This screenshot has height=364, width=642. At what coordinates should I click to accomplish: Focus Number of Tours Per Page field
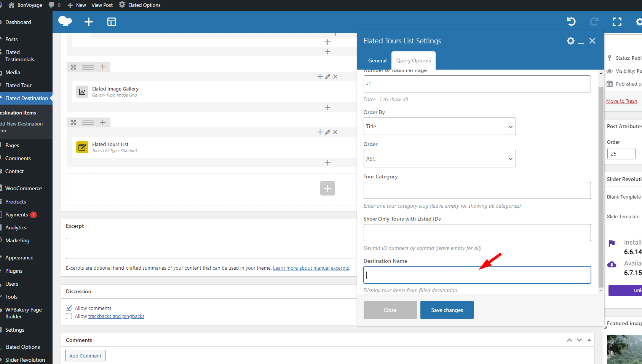click(x=477, y=84)
